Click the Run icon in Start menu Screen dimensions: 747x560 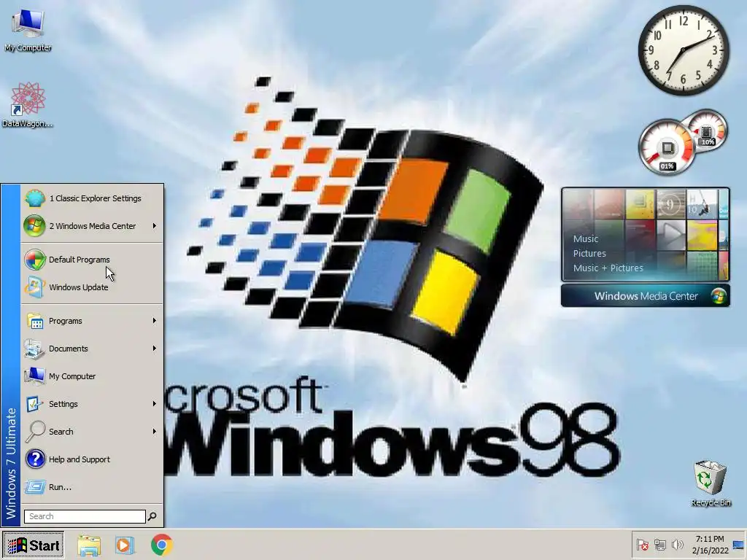click(x=35, y=487)
